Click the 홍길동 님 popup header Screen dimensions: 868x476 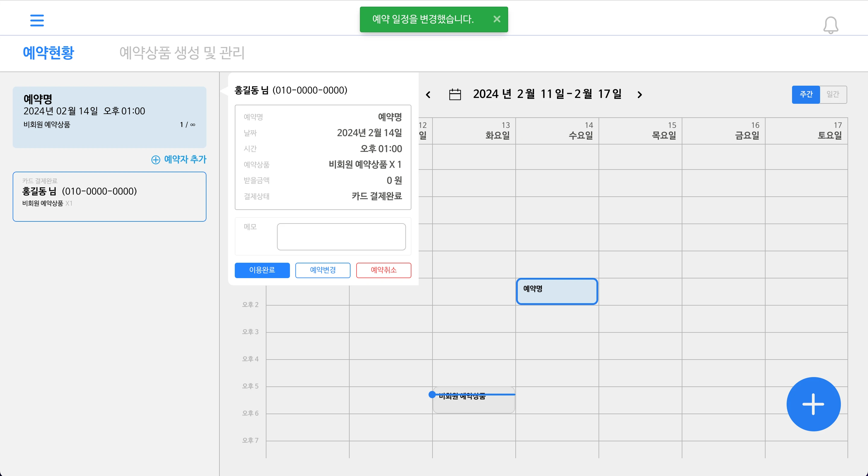click(x=291, y=90)
